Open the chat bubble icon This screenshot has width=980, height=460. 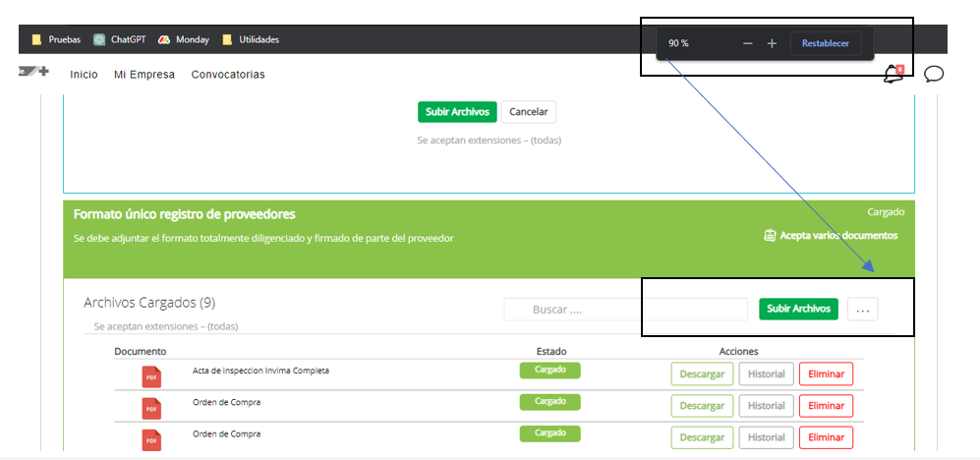934,74
